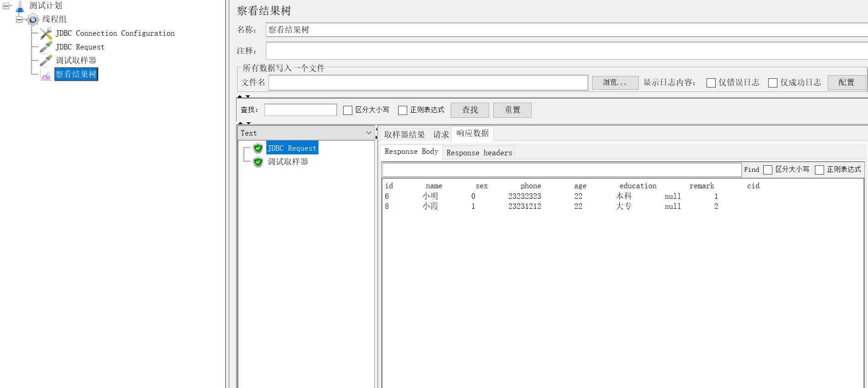The height and width of the screenshot is (388, 868).
Task: Select 调试取样器 sample result
Action: click(288, 162)
